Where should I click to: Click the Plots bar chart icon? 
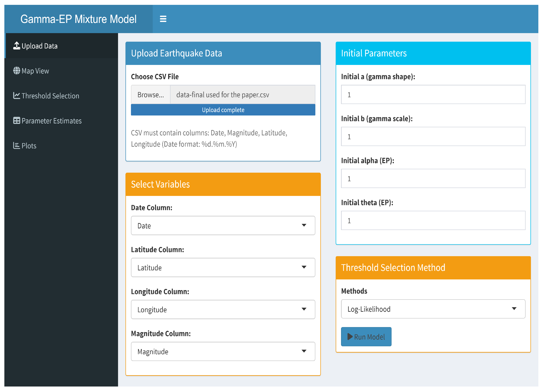coord(16,145)
